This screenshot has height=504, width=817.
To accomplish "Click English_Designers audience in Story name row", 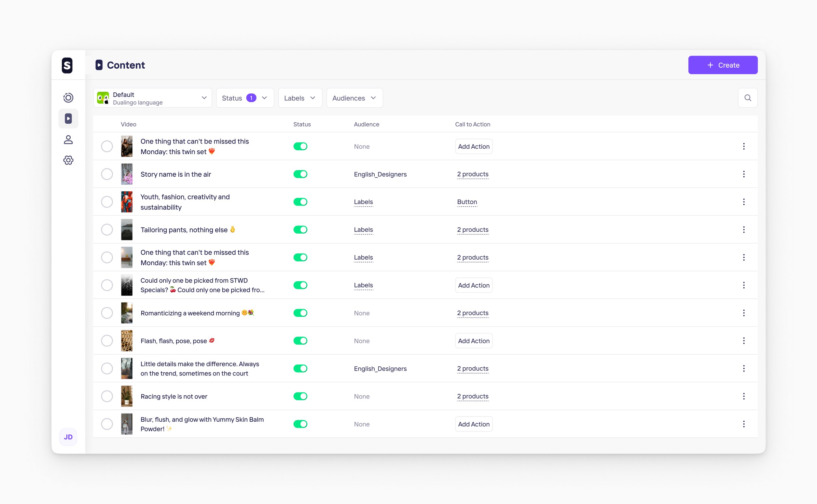I will click(380, 174).
